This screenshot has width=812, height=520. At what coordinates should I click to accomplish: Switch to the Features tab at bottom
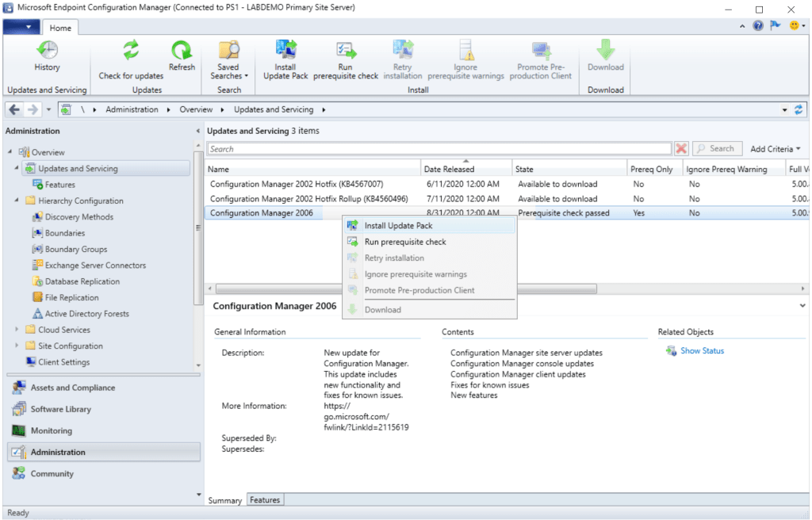pyautogui.click(x=265, y=500)
